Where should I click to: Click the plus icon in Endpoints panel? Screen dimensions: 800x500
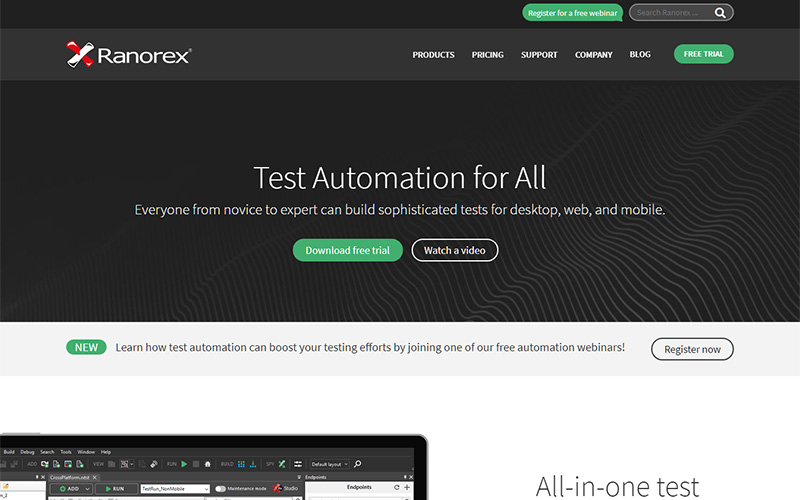pos(407,487)
